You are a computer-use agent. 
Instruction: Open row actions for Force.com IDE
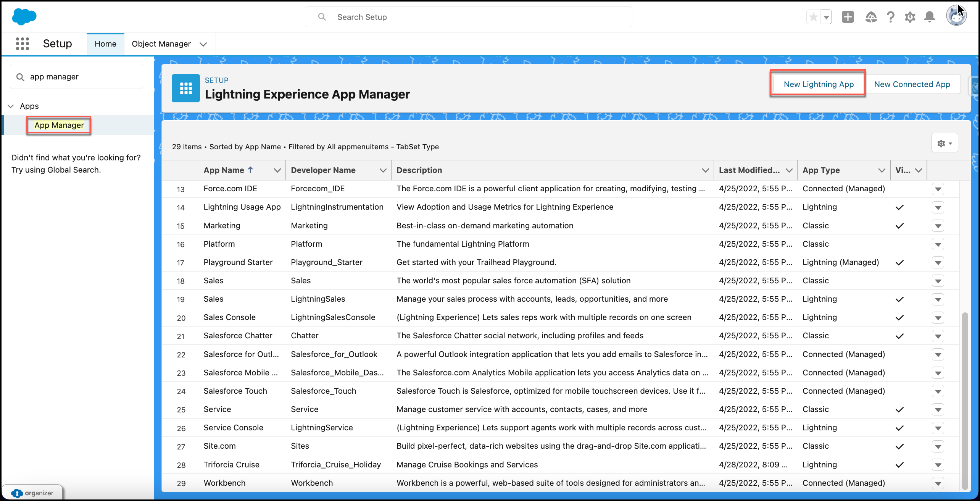(938, 189)
